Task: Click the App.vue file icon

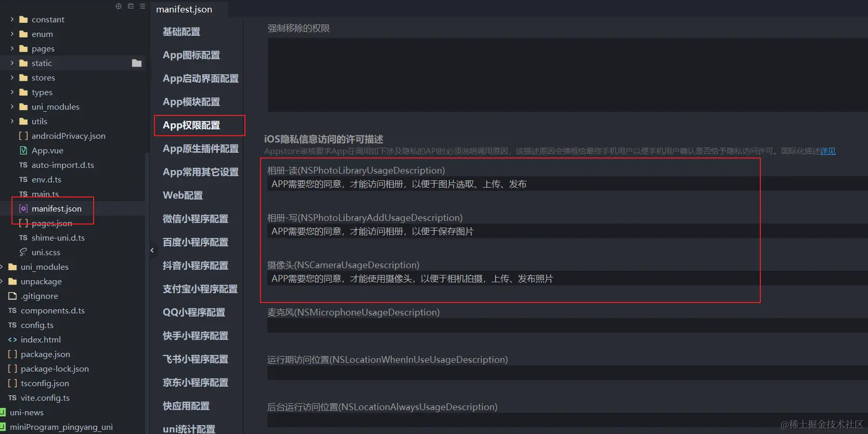Action: [23, 150]
